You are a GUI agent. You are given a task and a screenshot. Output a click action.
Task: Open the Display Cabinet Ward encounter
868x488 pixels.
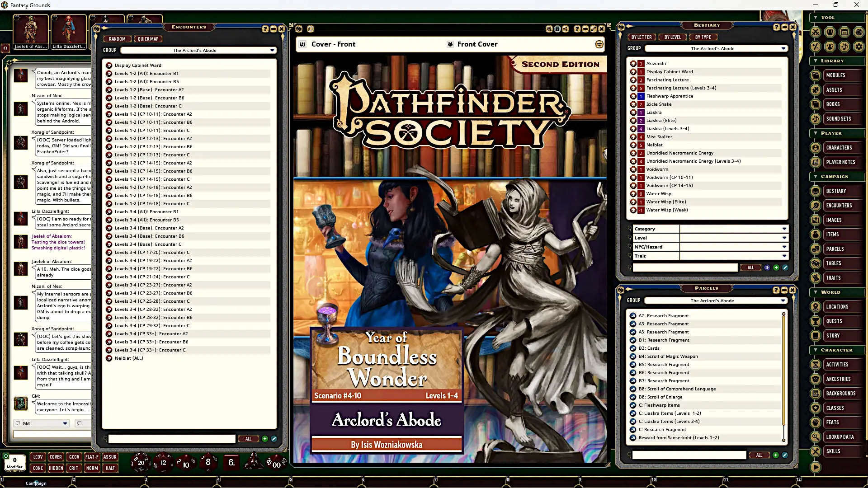[x=138, y=66]
